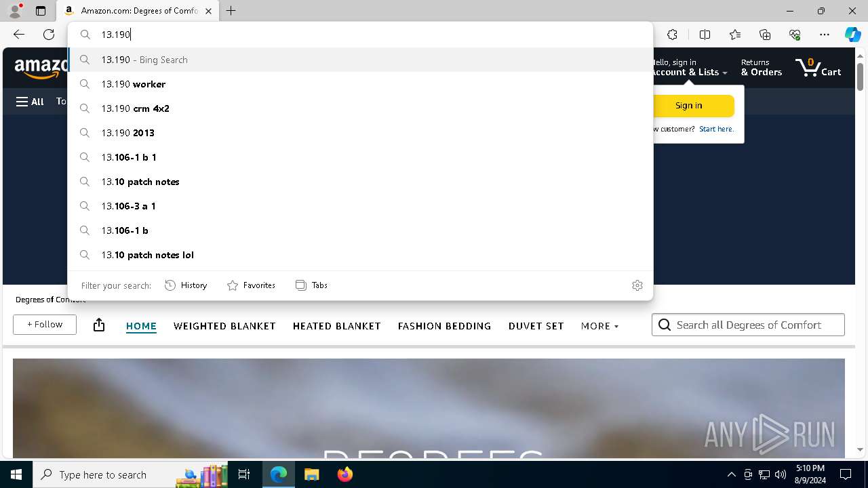Open the Edge profile icon
Image resolution: width=868 pixels, height=488 pixels.
pos(15,11)
